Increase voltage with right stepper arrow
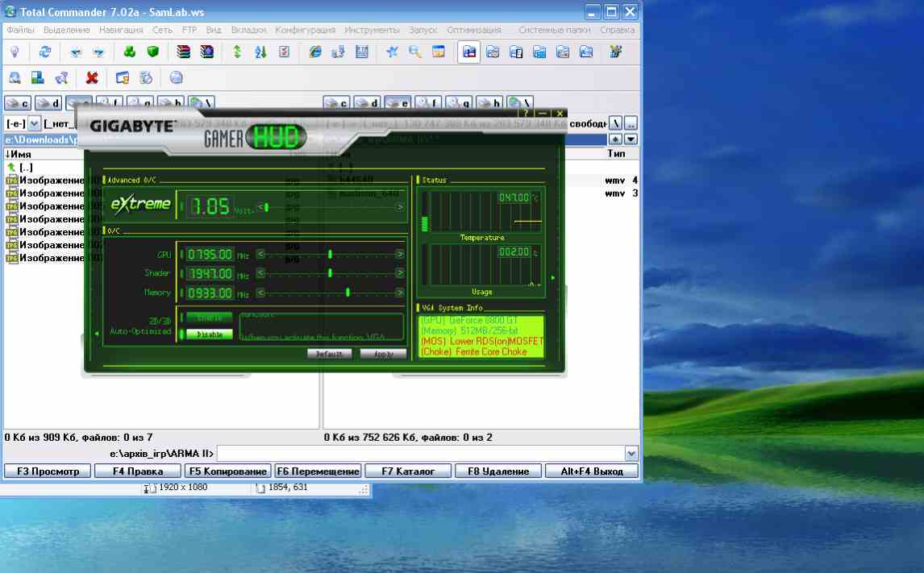 point(400,207)
